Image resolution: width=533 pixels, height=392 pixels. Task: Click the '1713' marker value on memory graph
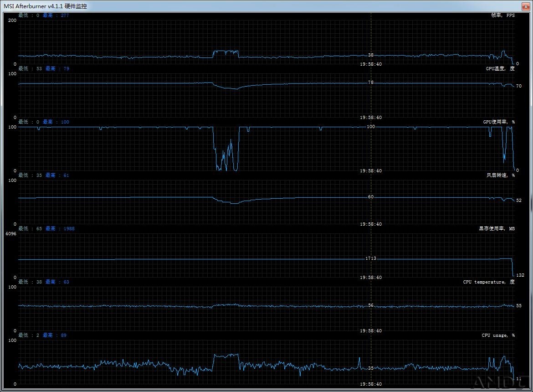point(371,259)
